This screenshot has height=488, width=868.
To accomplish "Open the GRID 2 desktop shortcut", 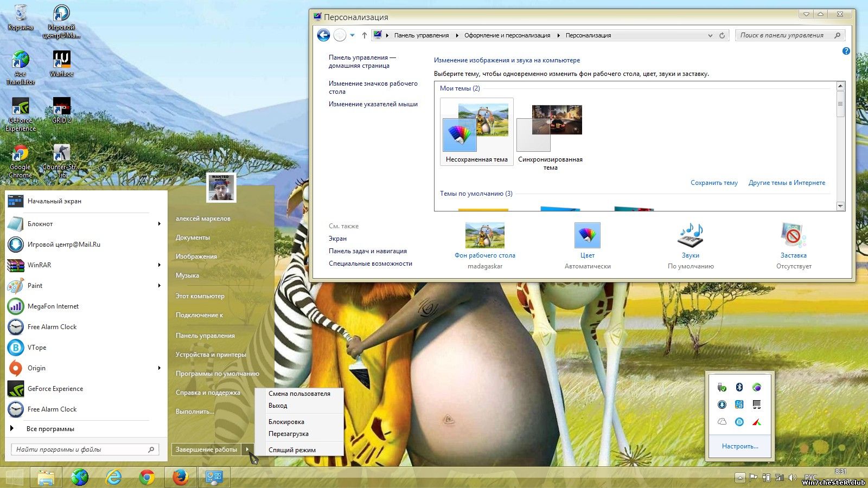I will click(61, 110).
